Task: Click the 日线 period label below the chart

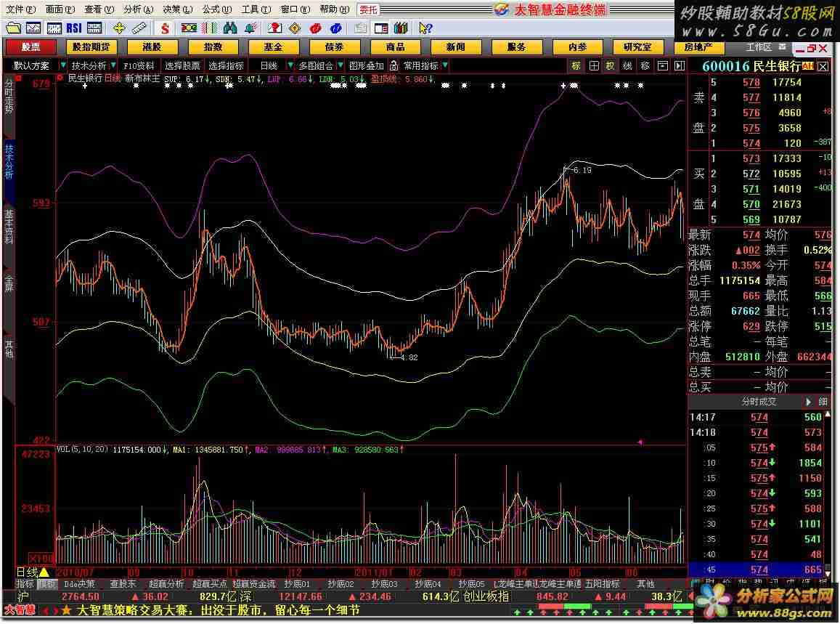Action: [27, 572]
